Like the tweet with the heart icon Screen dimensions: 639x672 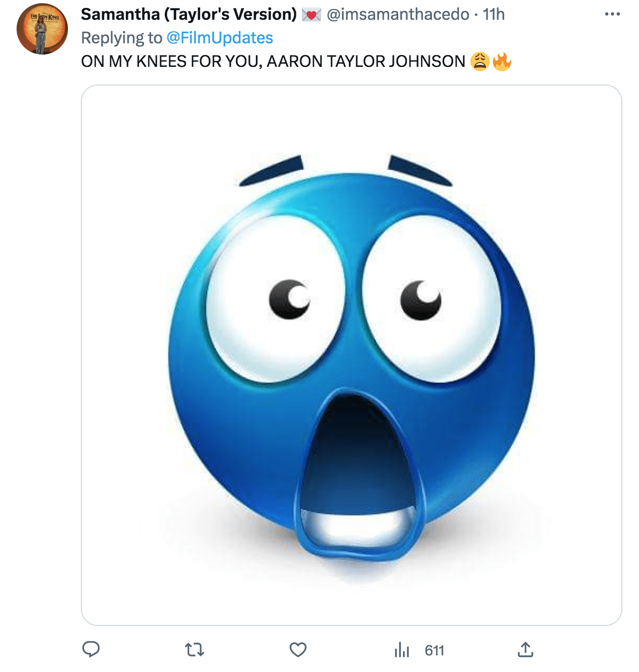(x=298, y=650)
